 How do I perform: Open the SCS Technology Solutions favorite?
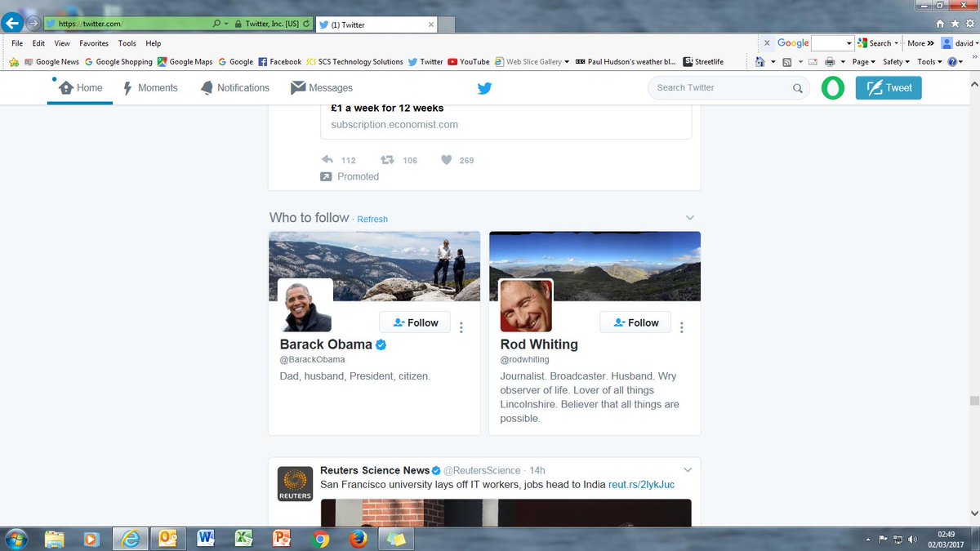pos(355,61)
